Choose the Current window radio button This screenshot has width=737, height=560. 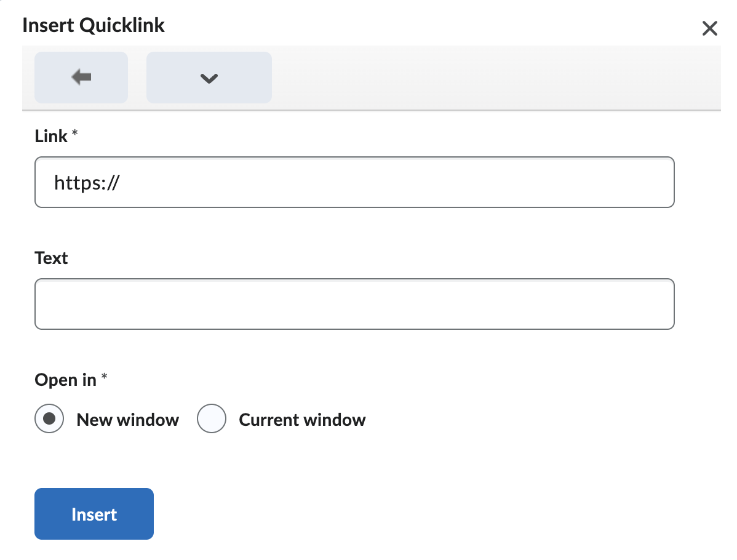212,419
